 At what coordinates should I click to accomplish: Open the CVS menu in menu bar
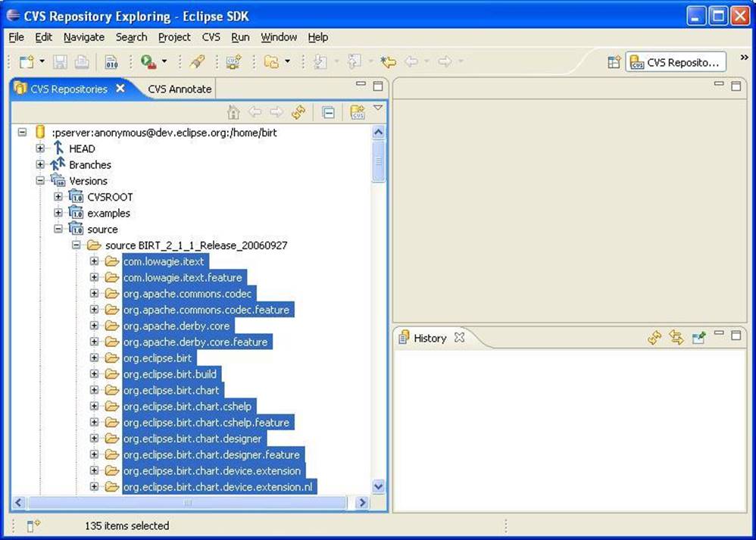pos(211,37)
